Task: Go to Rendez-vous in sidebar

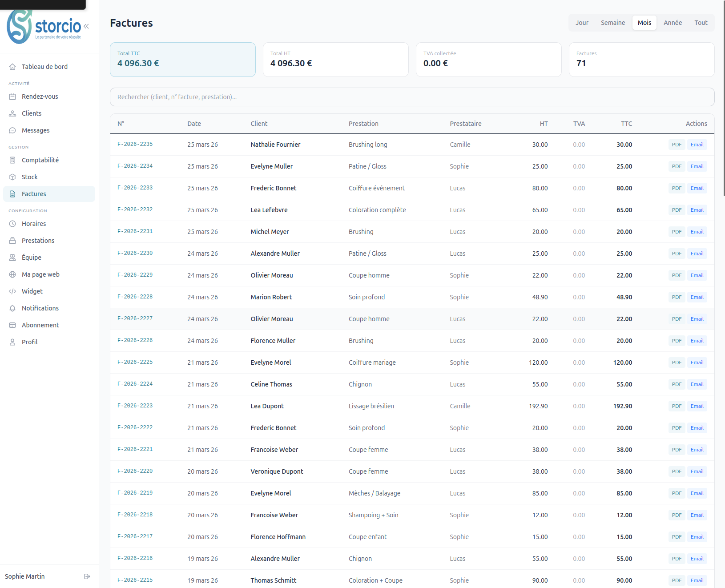Action: tap(49, 97)
